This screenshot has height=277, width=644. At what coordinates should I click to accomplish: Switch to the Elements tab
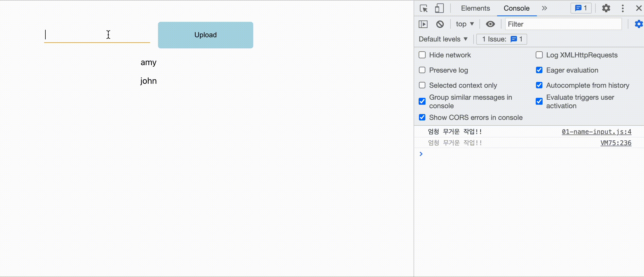pyautogui.click(x=475, y=8)
